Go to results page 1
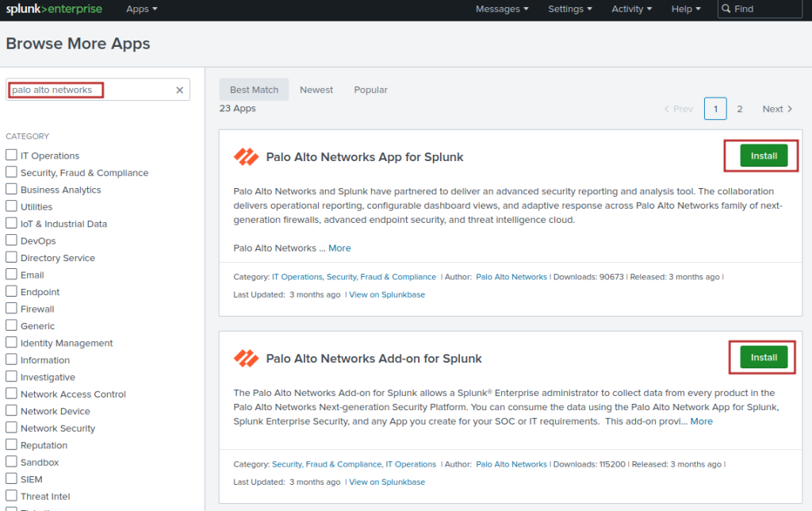Image resolution: width=812 pixels, height=511 pixels. click(x=715, y=109)
